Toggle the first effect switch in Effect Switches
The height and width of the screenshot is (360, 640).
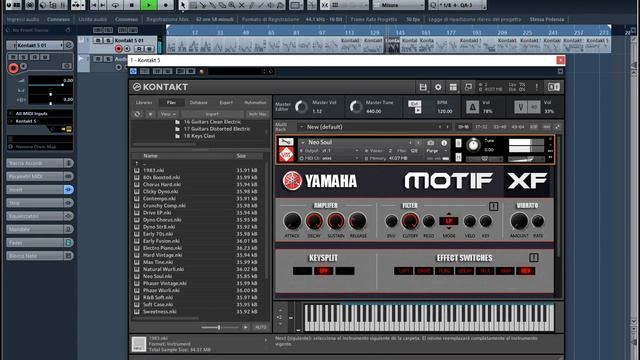pyautogui.click(x=403, y=271)
